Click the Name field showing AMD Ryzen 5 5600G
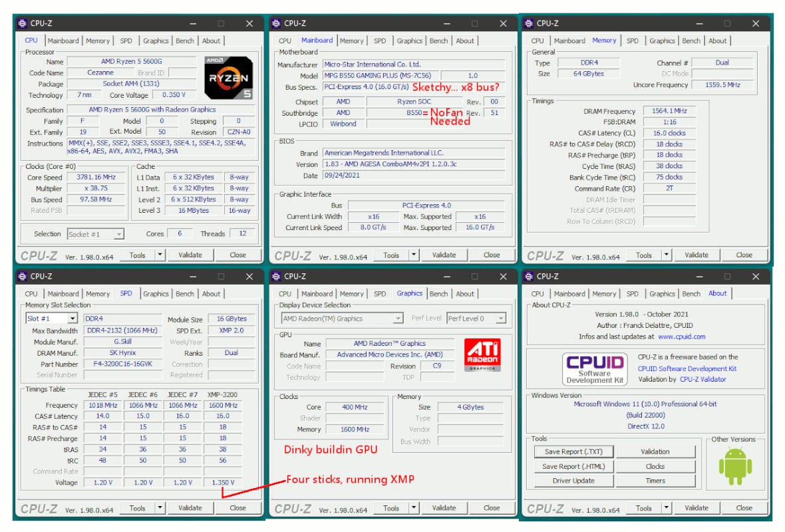 (x=132, y=62)
